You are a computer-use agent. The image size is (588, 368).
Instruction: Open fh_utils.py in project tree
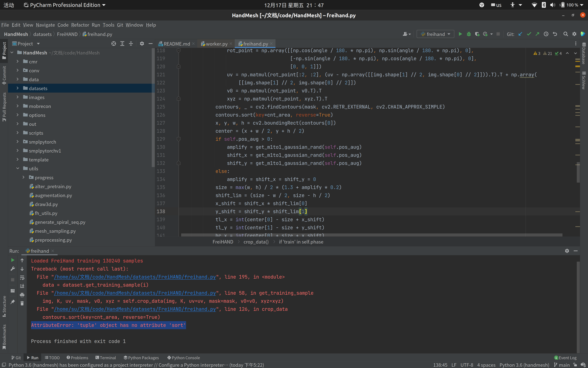coord(46,213)
